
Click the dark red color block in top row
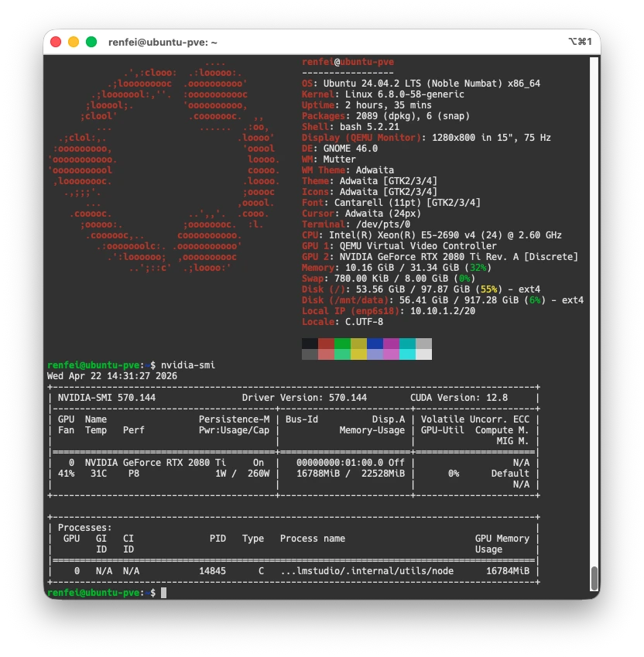click(x=326, y=344)
